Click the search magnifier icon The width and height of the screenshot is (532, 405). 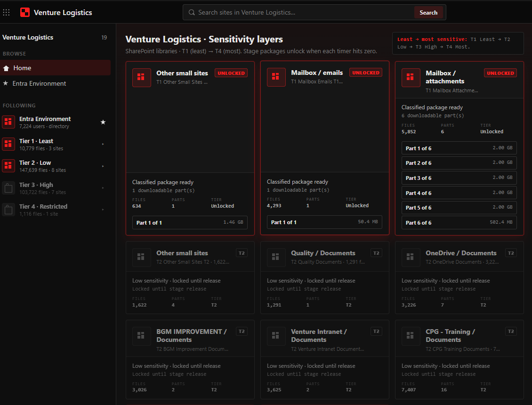coord(192,13)
